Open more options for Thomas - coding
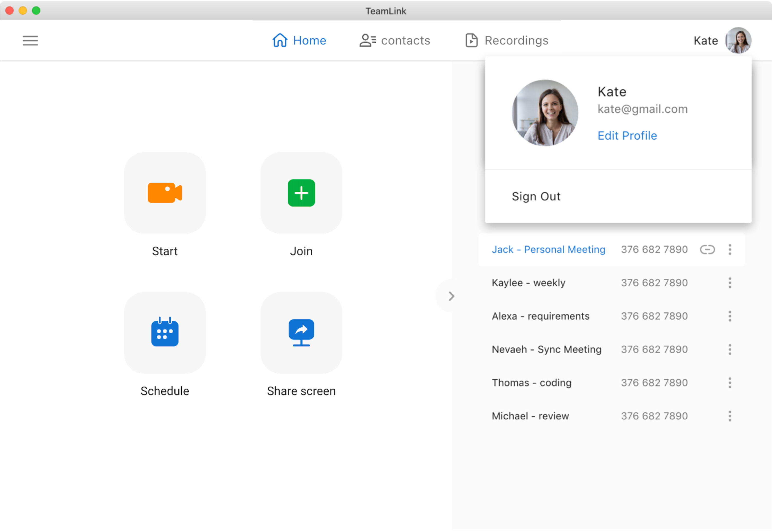 (730, 383)
